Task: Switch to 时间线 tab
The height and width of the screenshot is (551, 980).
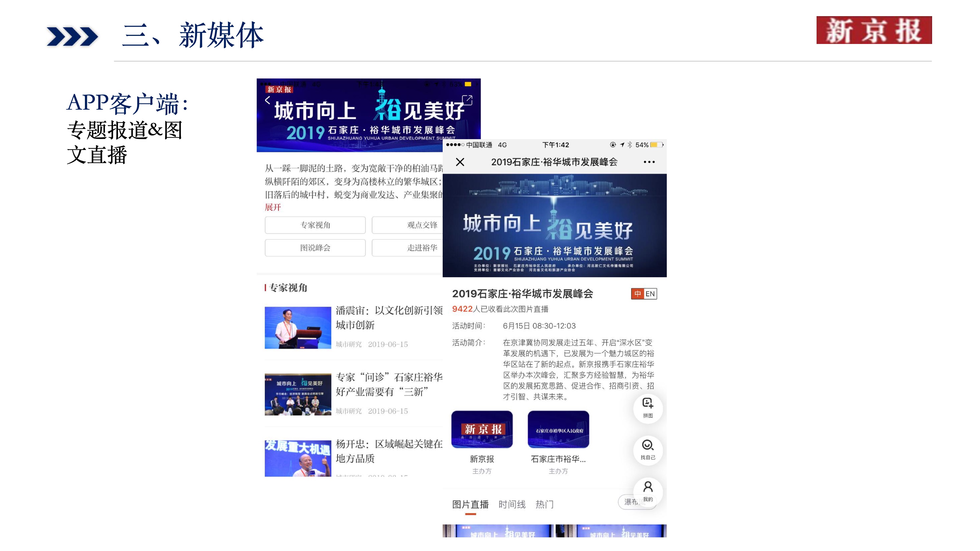Action: [x=512, y=505]
